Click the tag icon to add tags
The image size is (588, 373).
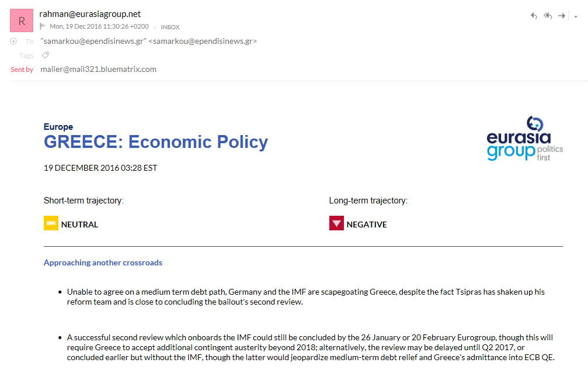(46, 55)
